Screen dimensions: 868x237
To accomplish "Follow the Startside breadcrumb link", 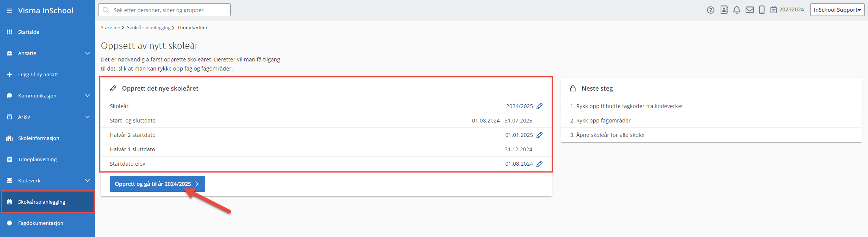I will (x=110, y=28).
